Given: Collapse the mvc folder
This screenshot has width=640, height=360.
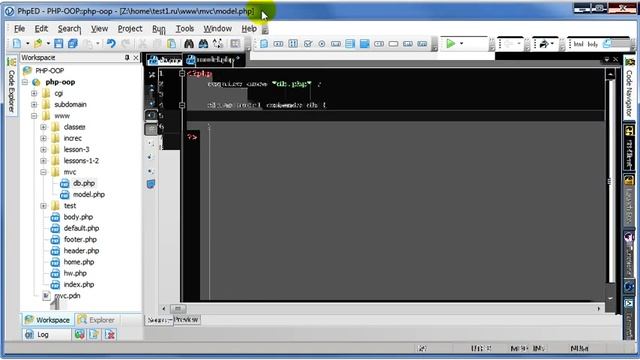Looking at the screenshot, I should pos(44,172).
